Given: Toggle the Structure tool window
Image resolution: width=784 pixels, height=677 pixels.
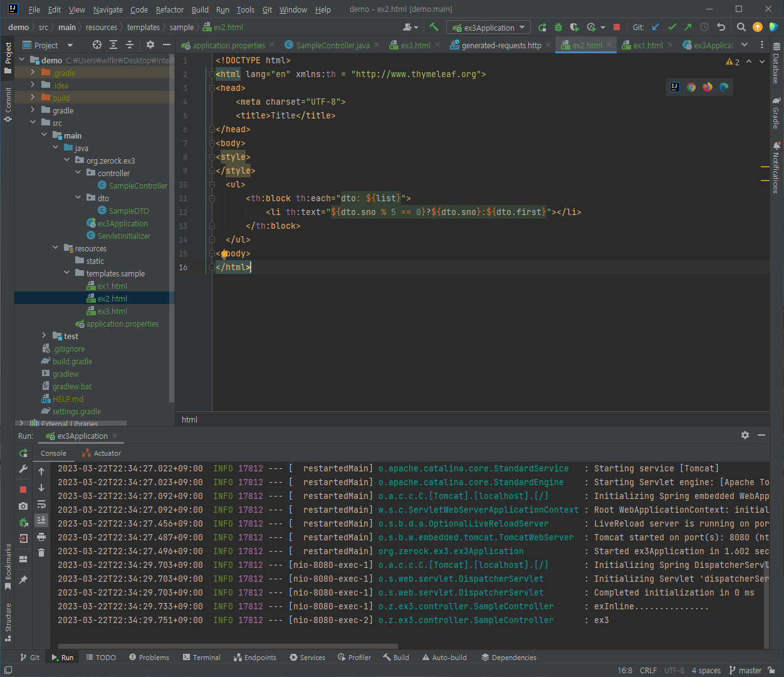Looking at the screenshot, I should [x=8, y=622].
